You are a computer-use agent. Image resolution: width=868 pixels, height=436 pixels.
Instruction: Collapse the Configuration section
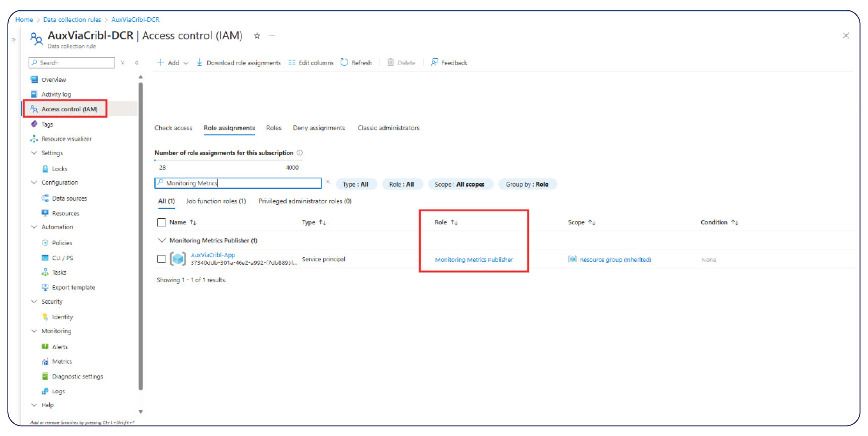tap(34, 183)
